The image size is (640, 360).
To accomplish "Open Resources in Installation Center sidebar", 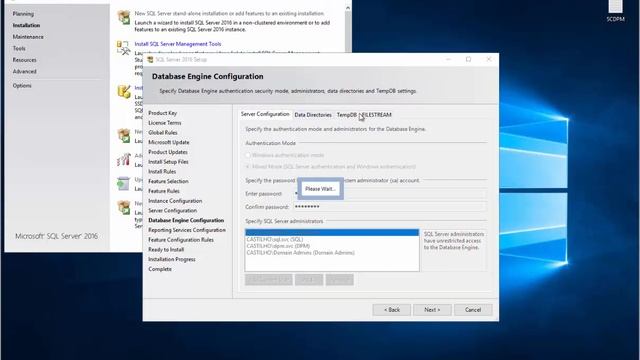I will [x=24, y=60].
